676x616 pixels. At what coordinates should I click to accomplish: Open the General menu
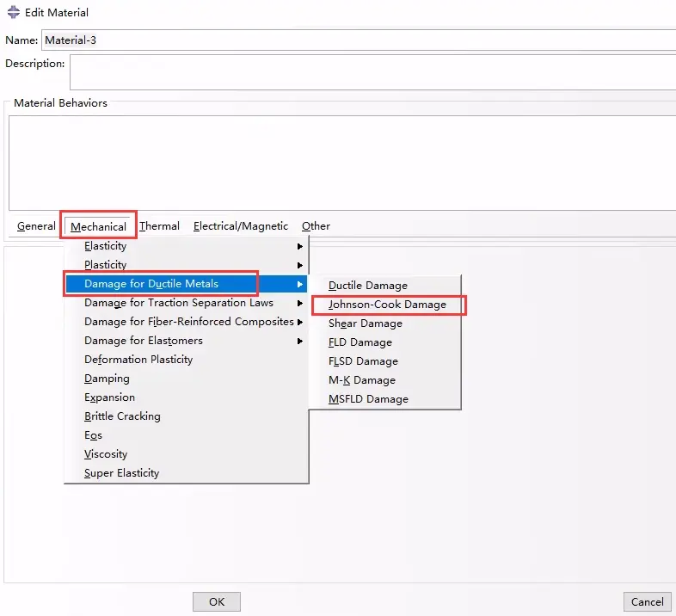(36, 226)
